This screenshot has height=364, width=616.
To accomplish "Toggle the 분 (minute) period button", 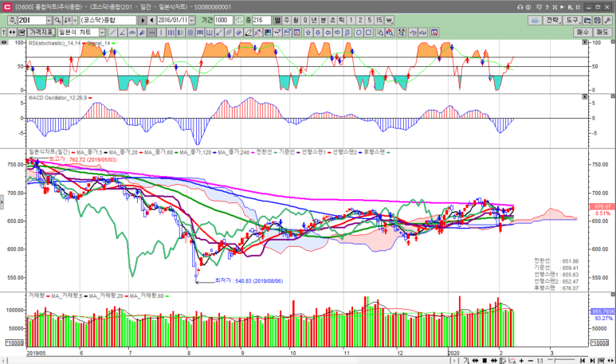I will click(324, 20).
